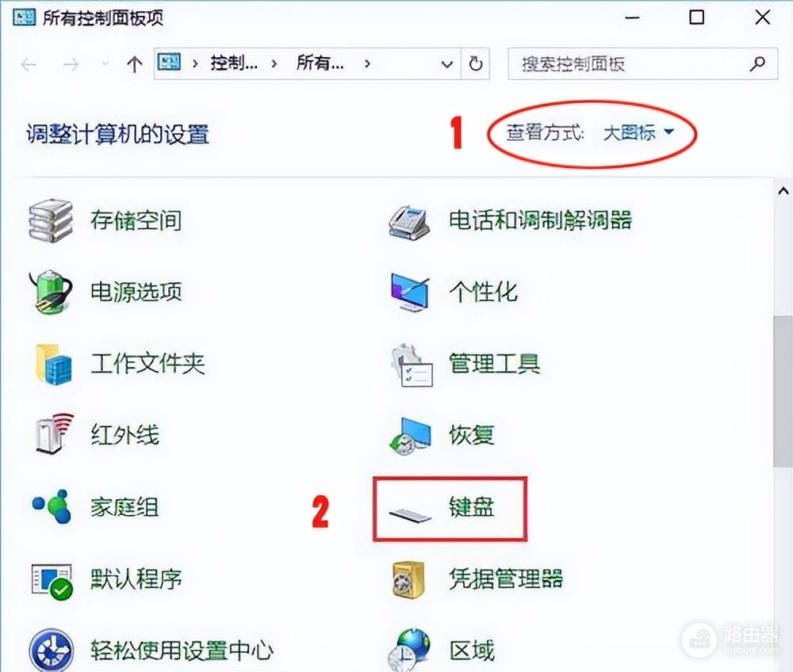
Task: Open the 电话和调制解调器 phone icon
Action: point(410,223)
